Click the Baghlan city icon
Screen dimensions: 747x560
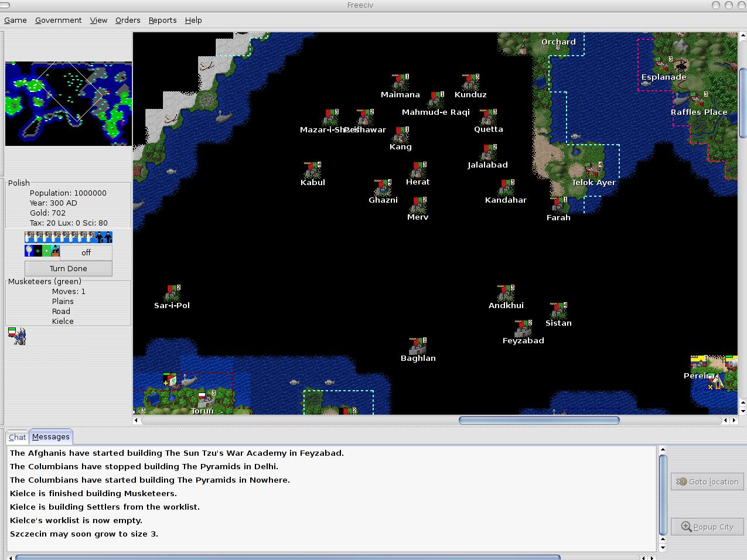[x=418, y=346]
